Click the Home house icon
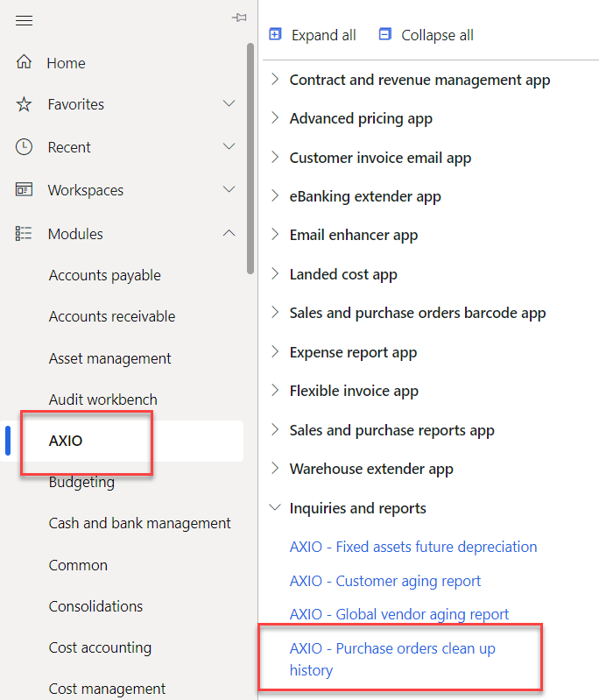Screen dimensions: 599x700 24,62
